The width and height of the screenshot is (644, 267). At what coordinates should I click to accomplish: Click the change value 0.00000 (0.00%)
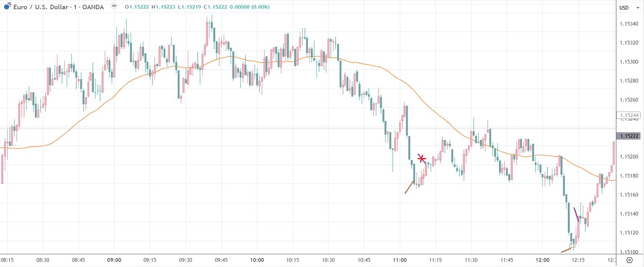coord(250,7)
